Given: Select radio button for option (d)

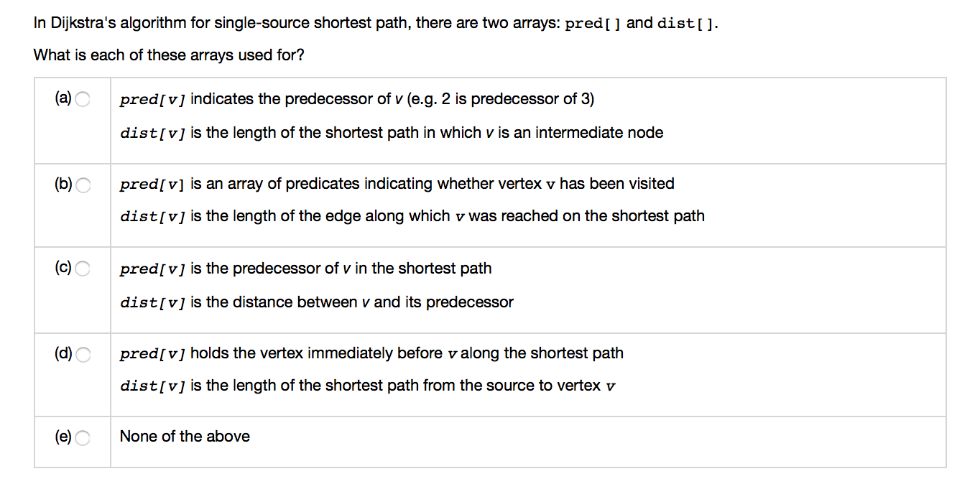Looking at the screenshot, I should click(x=83, y=354).
